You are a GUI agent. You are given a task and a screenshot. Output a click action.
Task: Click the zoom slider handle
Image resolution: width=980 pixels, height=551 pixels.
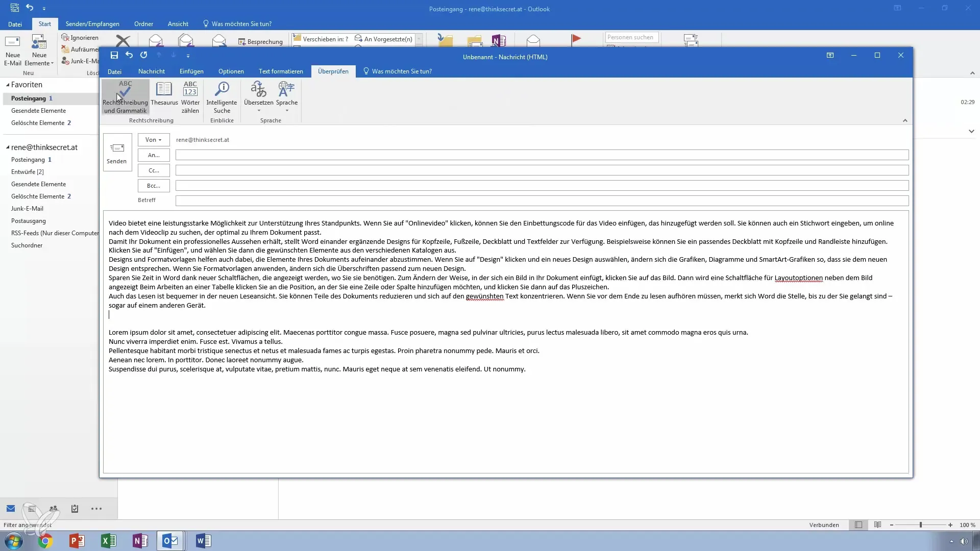tap(921, 525)
